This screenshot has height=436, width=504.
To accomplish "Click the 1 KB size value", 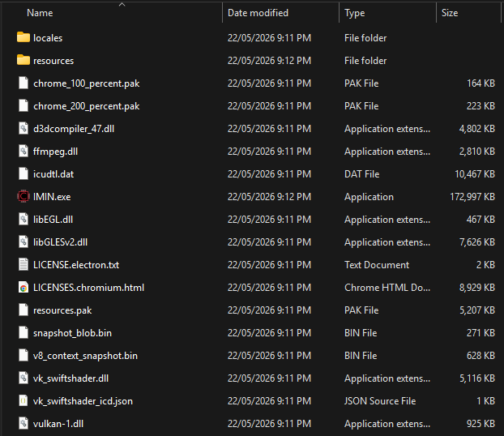I will coord(485,401).
